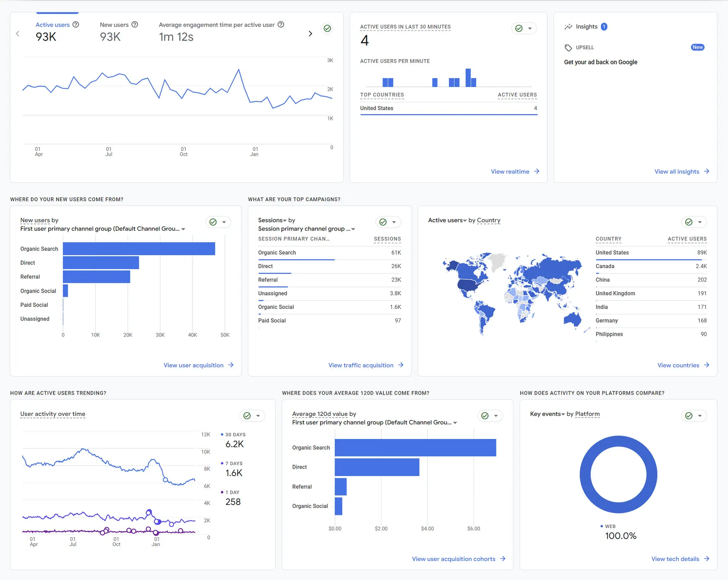
Task: Click the right arrow to view more metrics
Action: click(311, 33)
